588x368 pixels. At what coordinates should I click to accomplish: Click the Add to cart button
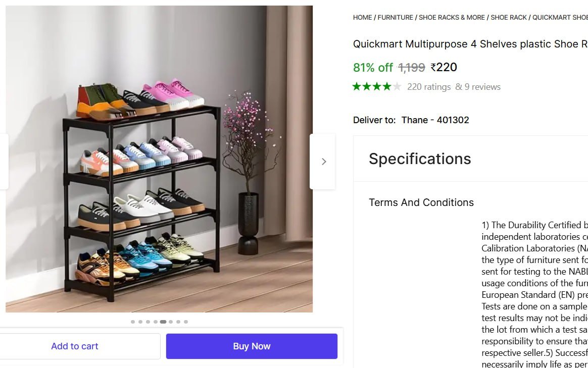click(74, 346)
